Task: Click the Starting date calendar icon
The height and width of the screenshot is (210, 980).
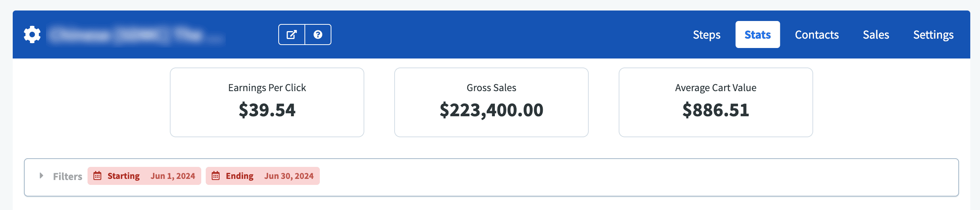Action: click(x=97, y=176)
